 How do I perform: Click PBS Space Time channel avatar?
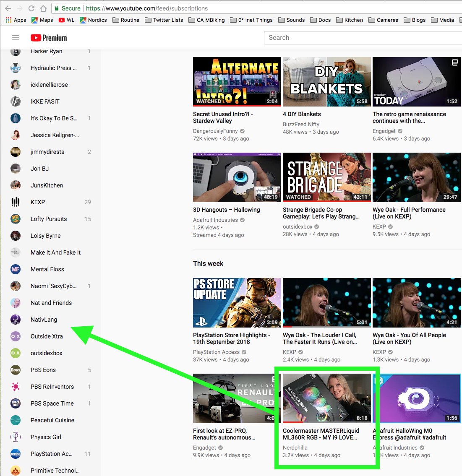click(x=16, y=403)
